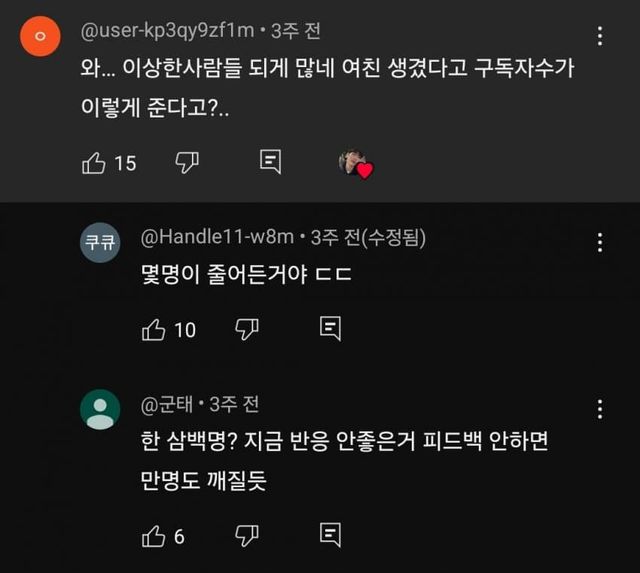Reply to the @군태 comment
Image resolution: width=640 pixels, height=573 pixels.
pyautogui.click(x=330, y=536)
